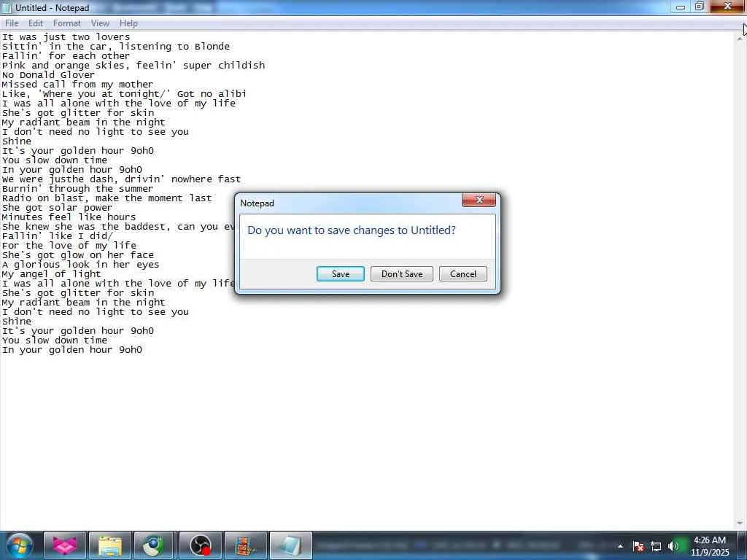Launch the globe browser icon in taskbar

tap(153, 545)
